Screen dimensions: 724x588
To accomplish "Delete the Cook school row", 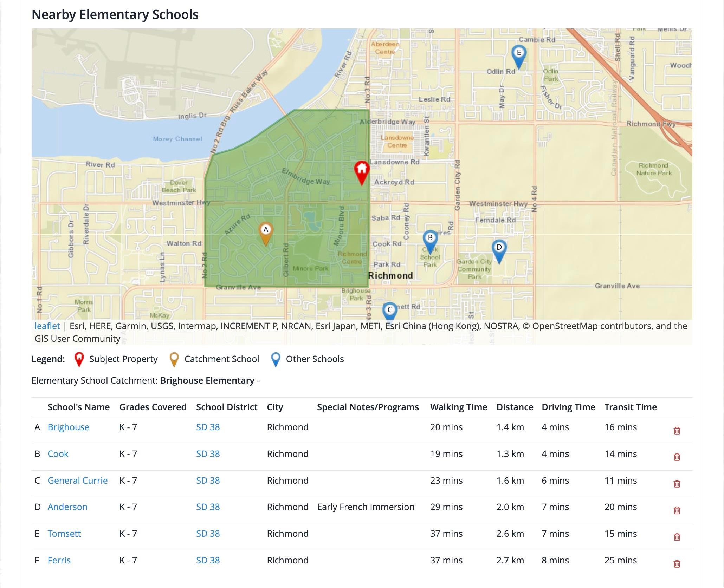I will [677, 457].
